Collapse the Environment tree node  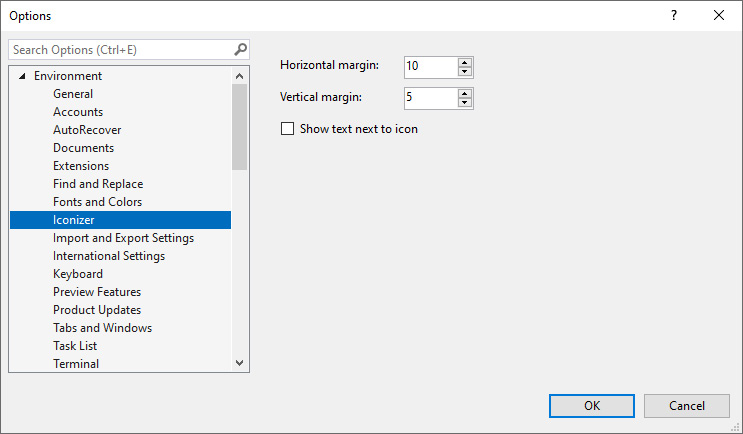(22, 76)
